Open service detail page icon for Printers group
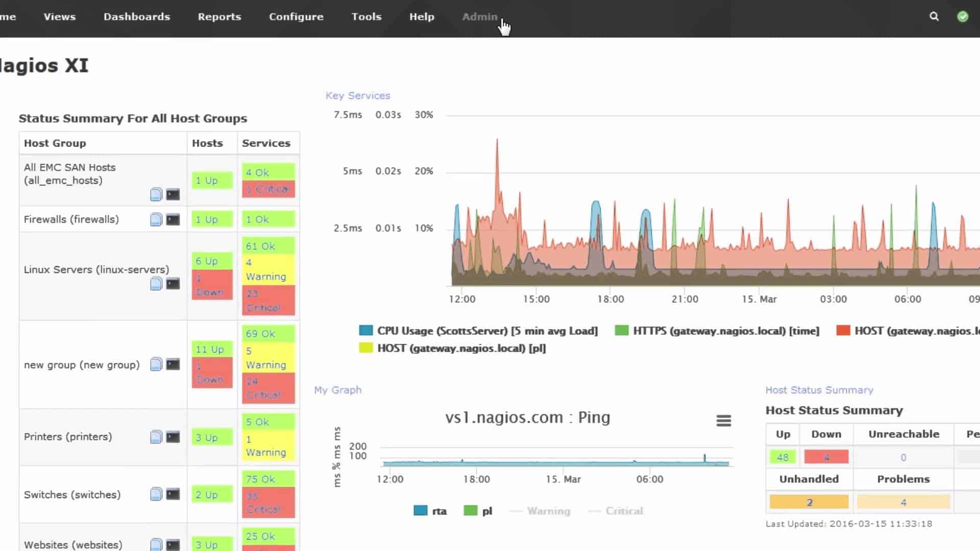The height and width of the screenshot is (551, 980). pos(156,437)
